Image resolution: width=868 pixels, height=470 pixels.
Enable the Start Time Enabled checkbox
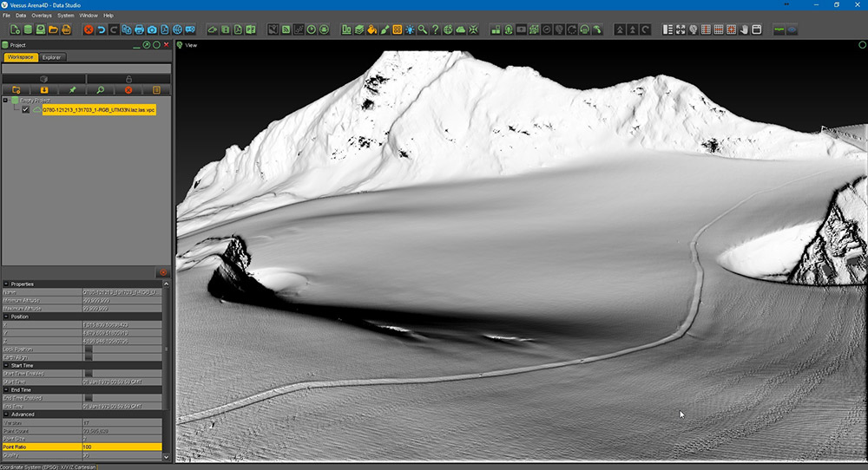(x=89, y=374)
